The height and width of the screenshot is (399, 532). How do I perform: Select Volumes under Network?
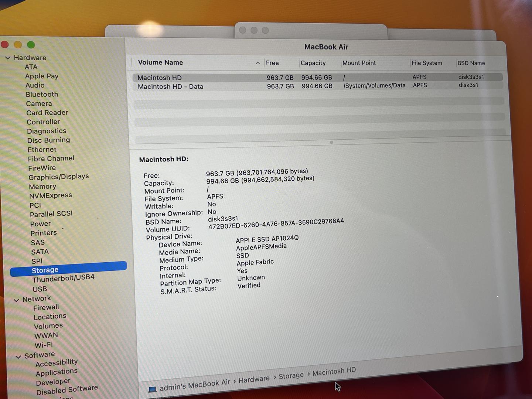[x=48, y=326]
